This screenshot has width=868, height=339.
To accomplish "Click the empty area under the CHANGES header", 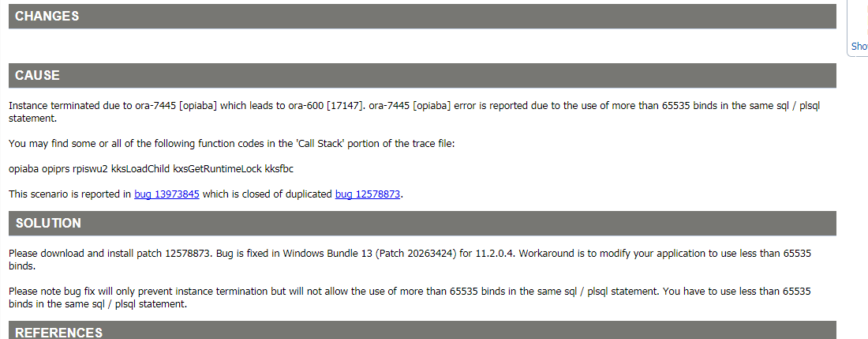I will click(x=422, y=45).
